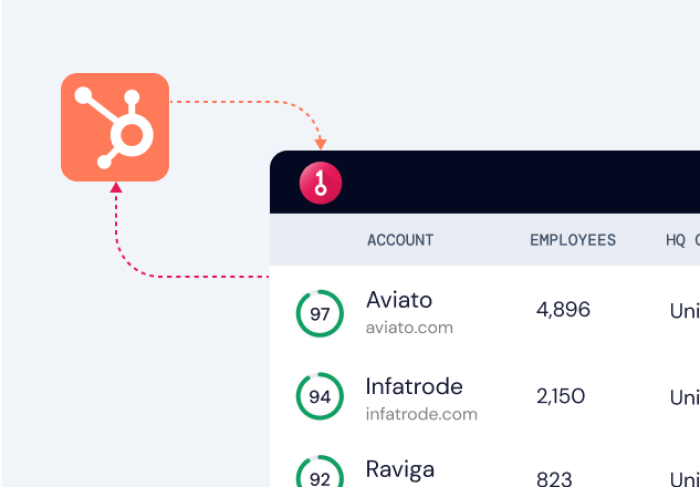The image size is (700, 487).
Task: Click the HQ cell in the Infatrode row
Action: [x=684, y=397]
